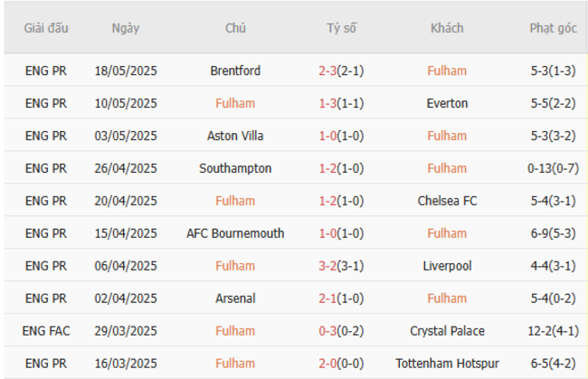Open the Arsenal team link
Image resolution: width=588 pixels, height=379 pixels.
(235, 298)
